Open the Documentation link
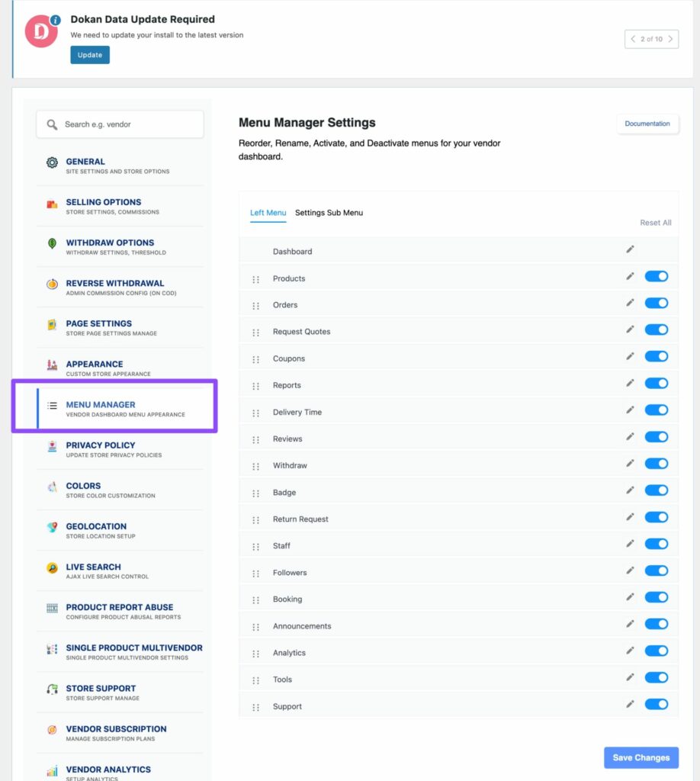700x781 pixels. (647, 124)
